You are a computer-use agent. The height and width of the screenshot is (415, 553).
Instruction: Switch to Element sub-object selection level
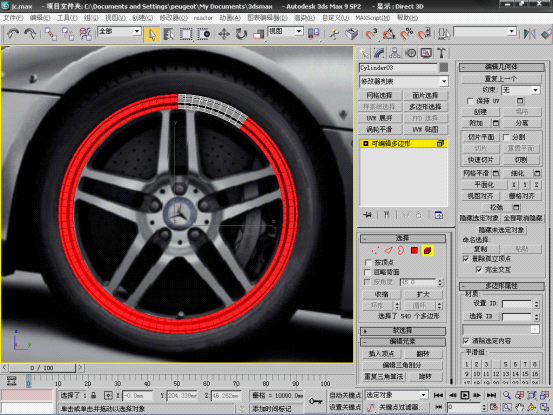(x=427, y=251)
